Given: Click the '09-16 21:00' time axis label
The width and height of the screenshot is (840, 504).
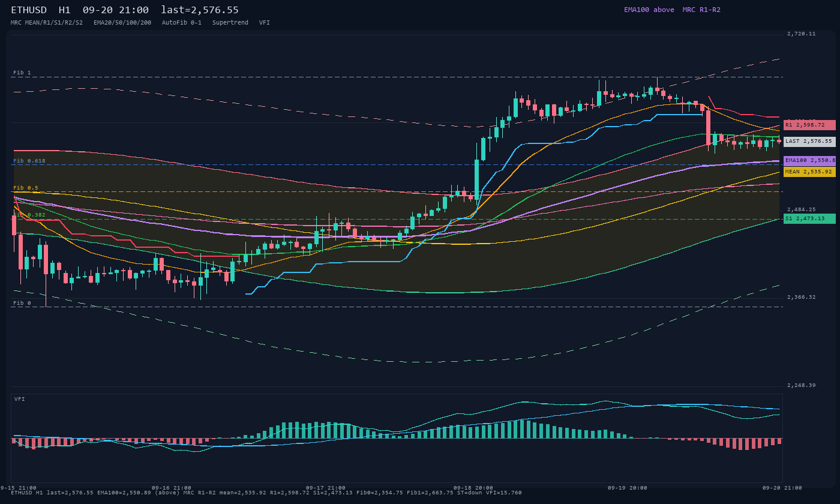Looking at the screenshot, I should pos(172,488).
